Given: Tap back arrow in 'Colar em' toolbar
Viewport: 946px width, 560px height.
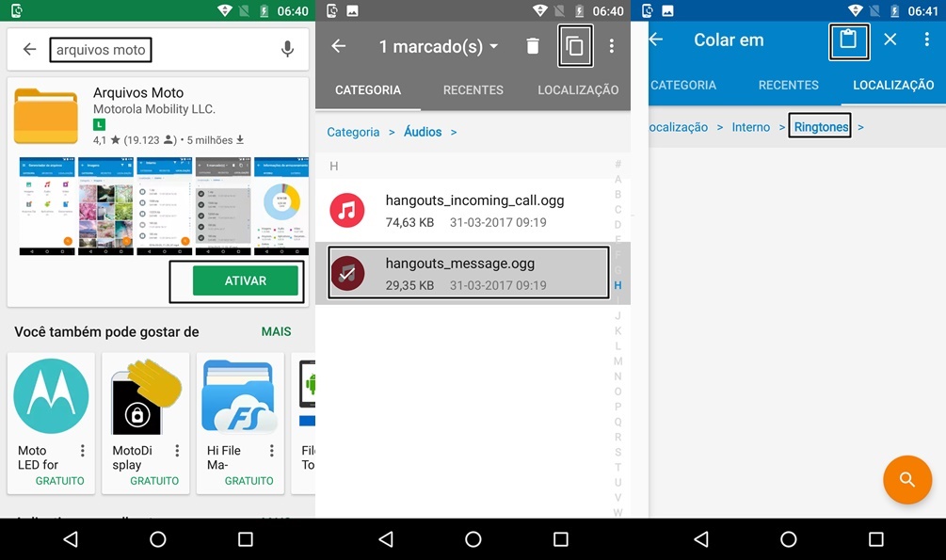Looking at the screenshot, I should tap(656, 40).
